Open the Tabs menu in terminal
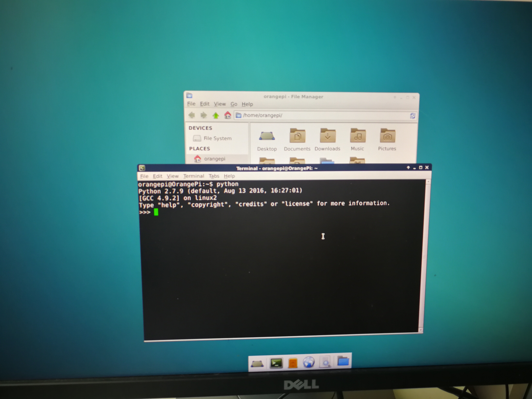 214,176
